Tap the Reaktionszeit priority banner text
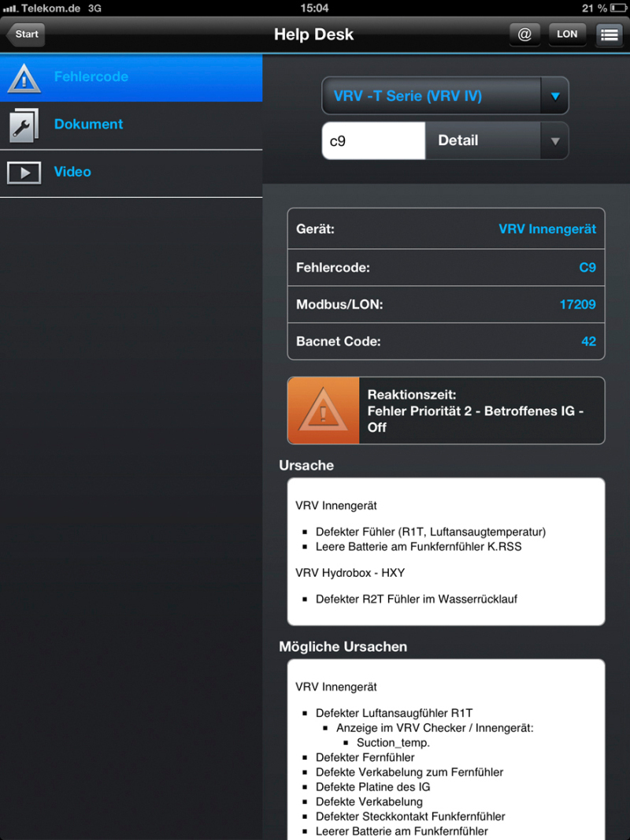630x840 pixels. coord(476,411)
